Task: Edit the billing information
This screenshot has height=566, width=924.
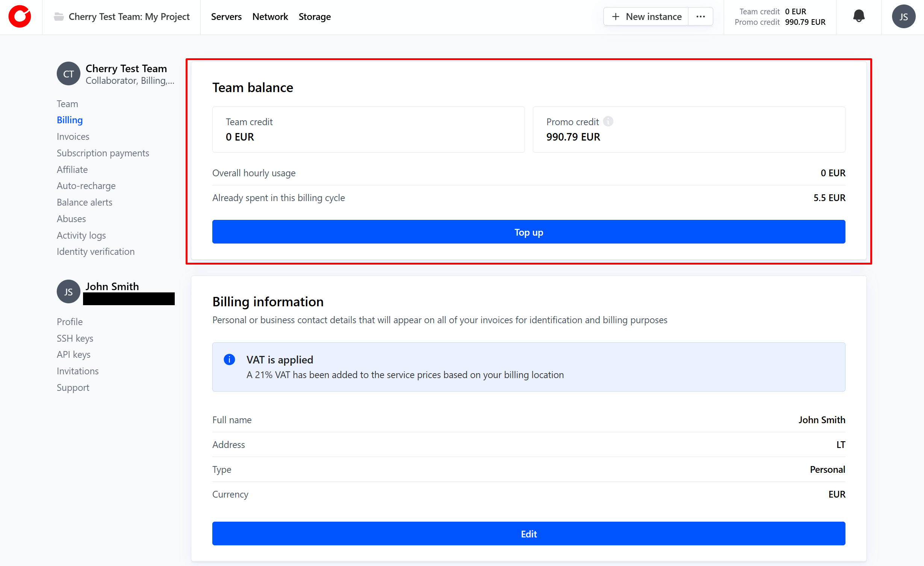Action: point(528,534)
